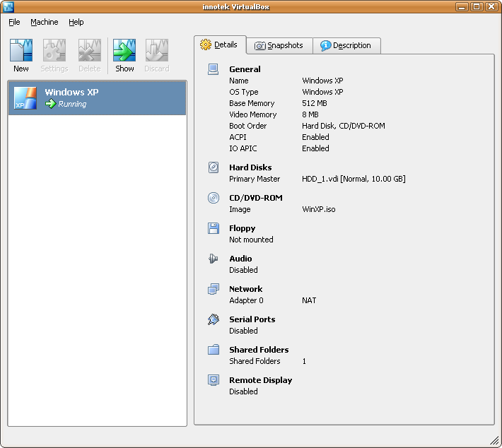The width and height of the screenshot is (502, 448).
Task: Click the General section computer icon
Action: [x=214, y=69]
